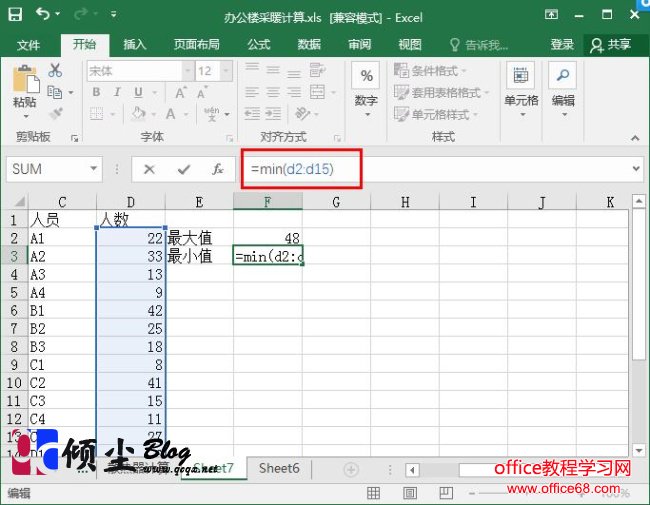Viewport: 650px width, 505px height.
Task: Open the 单元格 cells dropdown
Action: pyautogui.click(x=521, y=90)
